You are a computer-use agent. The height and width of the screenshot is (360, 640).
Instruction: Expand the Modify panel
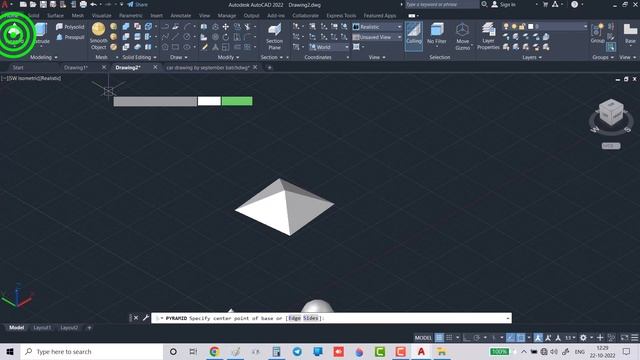(x=229, y=58)
